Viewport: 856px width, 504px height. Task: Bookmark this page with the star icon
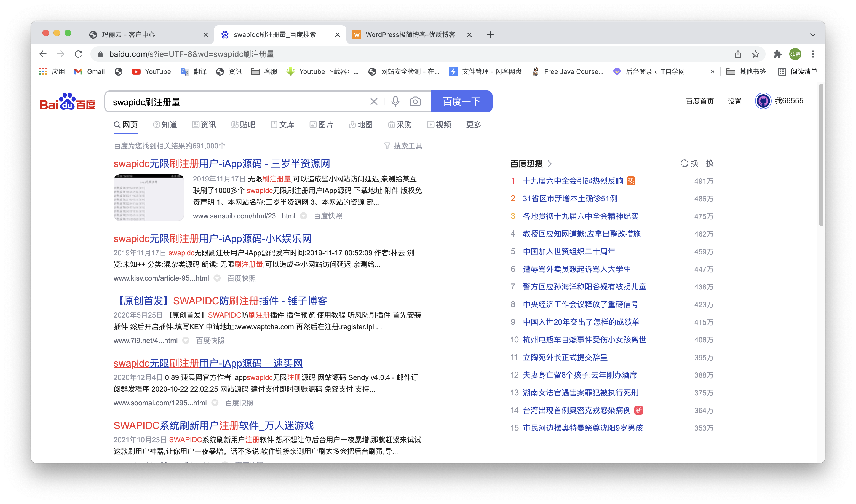click(x=755, y=54)
